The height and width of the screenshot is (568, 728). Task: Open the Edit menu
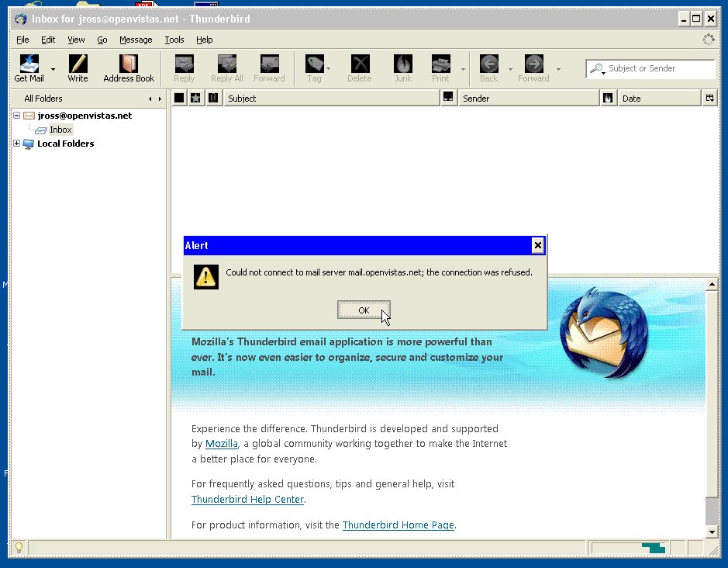point(48,40)
